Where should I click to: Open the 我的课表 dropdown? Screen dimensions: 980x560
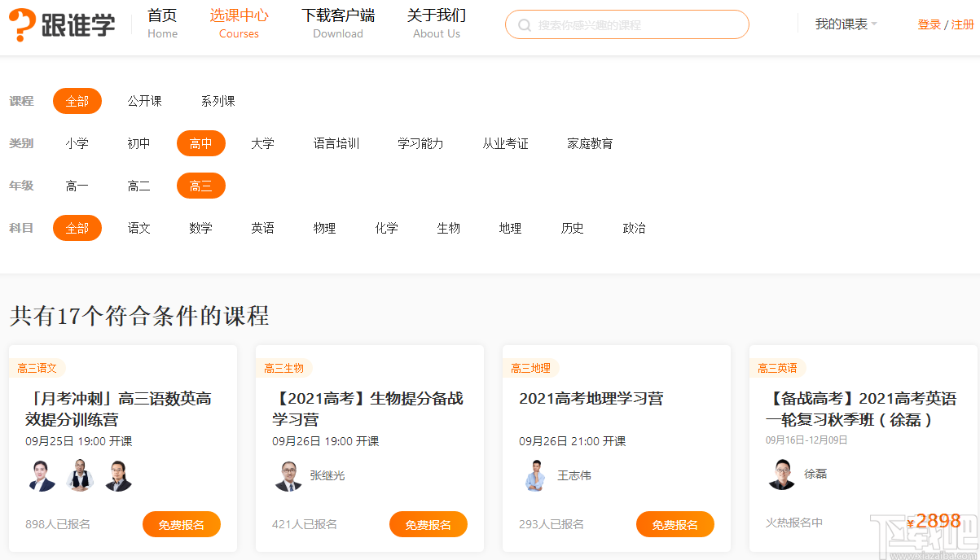point(846,24)
